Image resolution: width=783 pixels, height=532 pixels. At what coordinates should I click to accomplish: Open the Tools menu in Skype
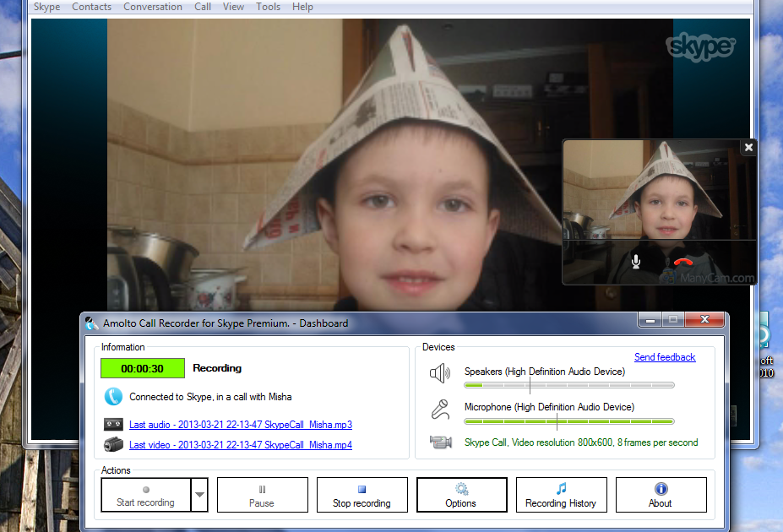pyautogui.click(x=268, y=7)
